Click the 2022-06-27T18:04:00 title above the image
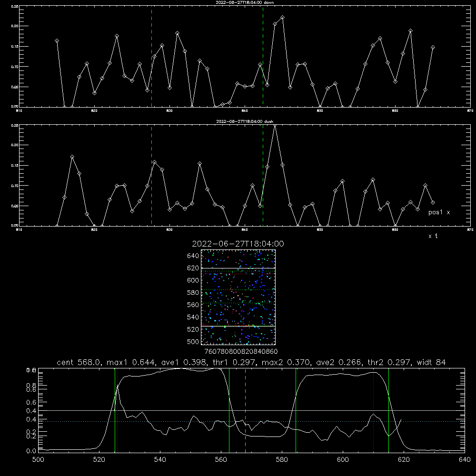 [238, 244]
